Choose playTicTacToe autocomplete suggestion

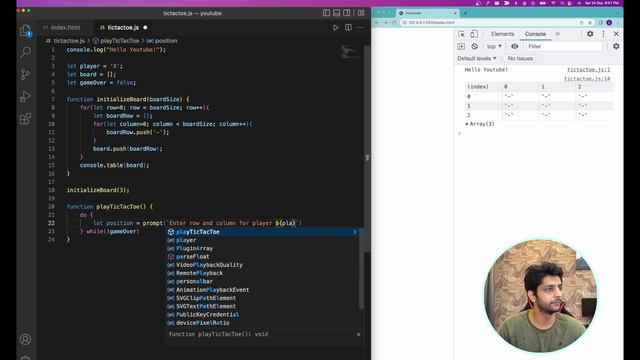pyautogui.click(x=263, y=232)
